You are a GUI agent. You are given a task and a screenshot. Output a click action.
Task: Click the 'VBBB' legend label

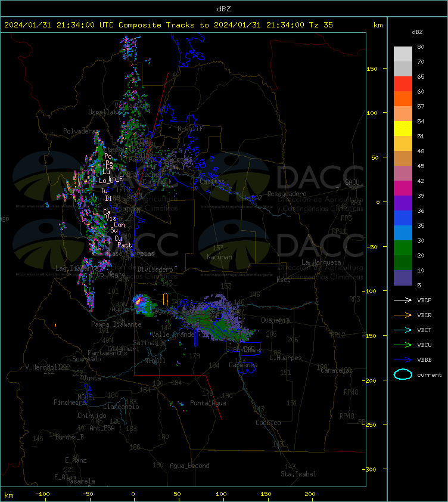(424, 360)
